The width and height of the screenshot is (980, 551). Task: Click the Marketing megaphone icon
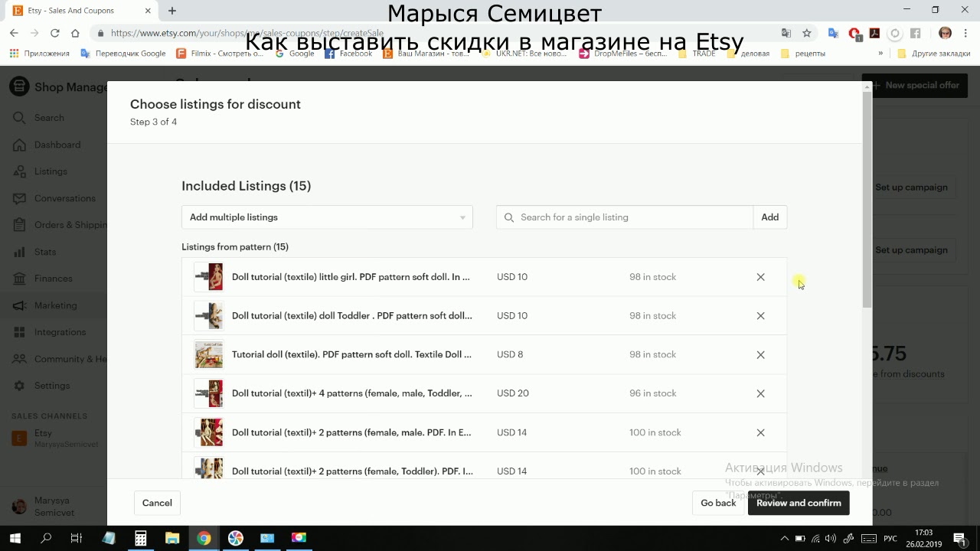click(19, 305)
